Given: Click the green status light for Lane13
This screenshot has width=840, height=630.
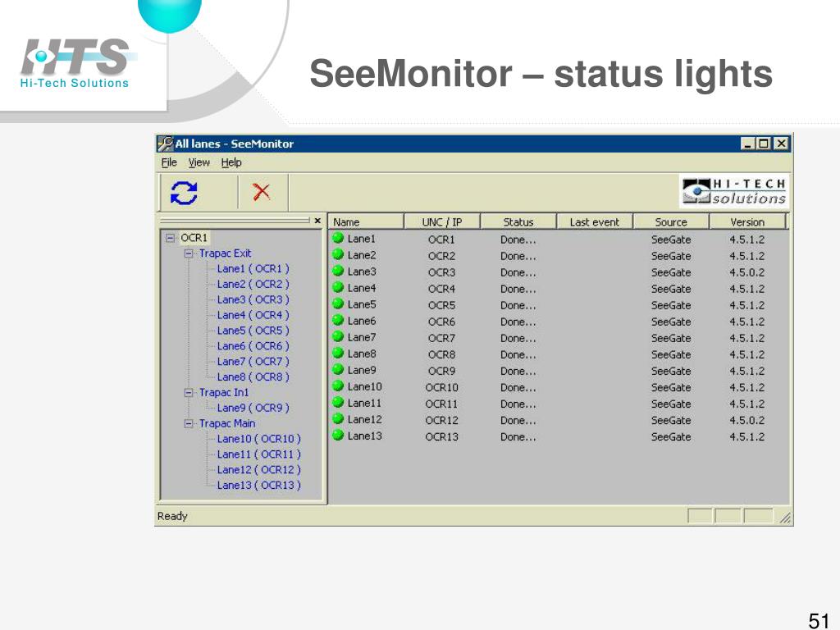Looking at the screenshot, I should click(x=338, y=435).
